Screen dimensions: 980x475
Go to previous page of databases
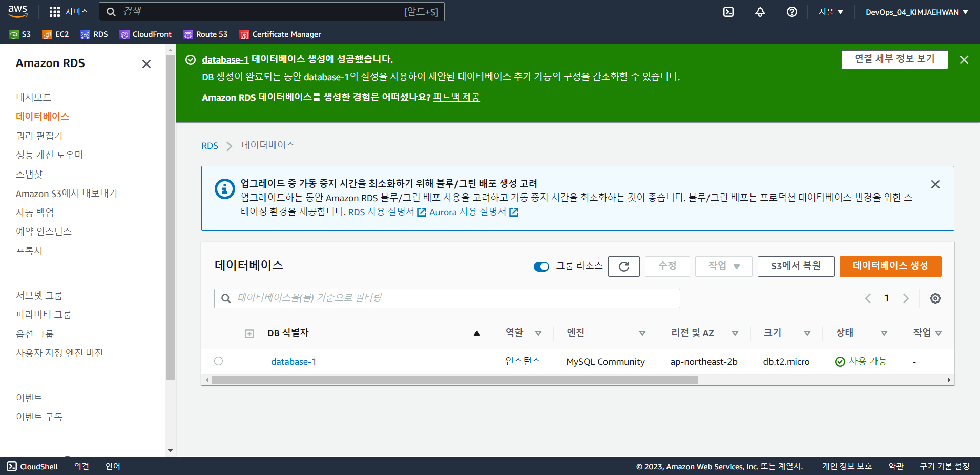pos(868,298)
